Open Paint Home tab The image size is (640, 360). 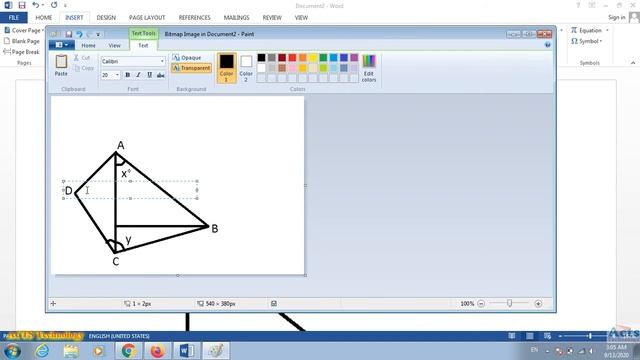88,45
